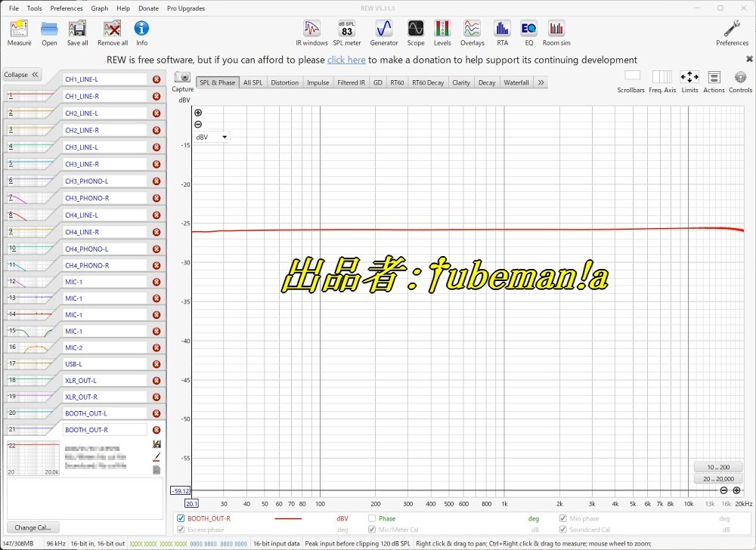This screenshot has height=550, width=756.
Task: Launch the RTA analyzer
Action: [503, 33]
